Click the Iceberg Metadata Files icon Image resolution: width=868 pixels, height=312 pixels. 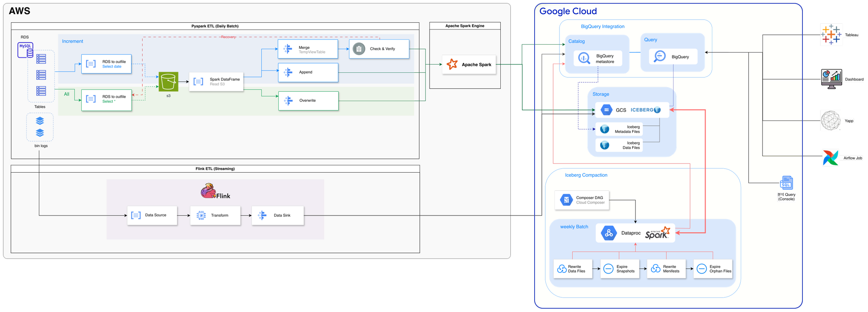pyautogui.click(x=605, y=129)
